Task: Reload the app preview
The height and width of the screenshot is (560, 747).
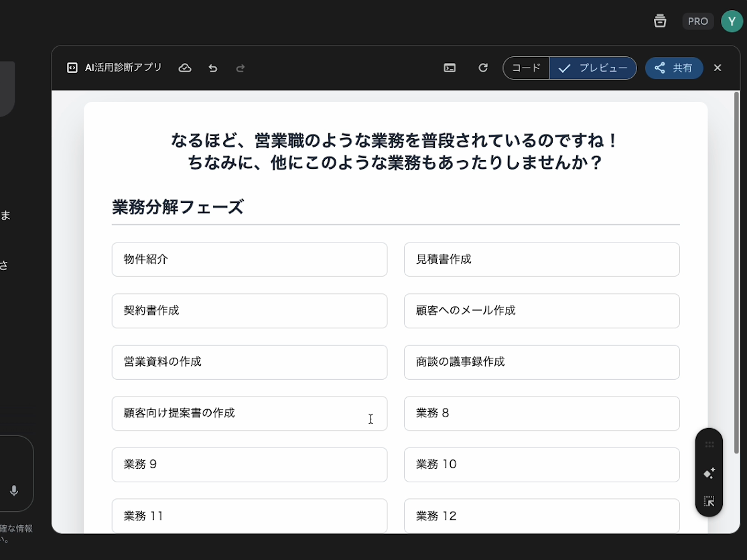Action: point(483,68)
